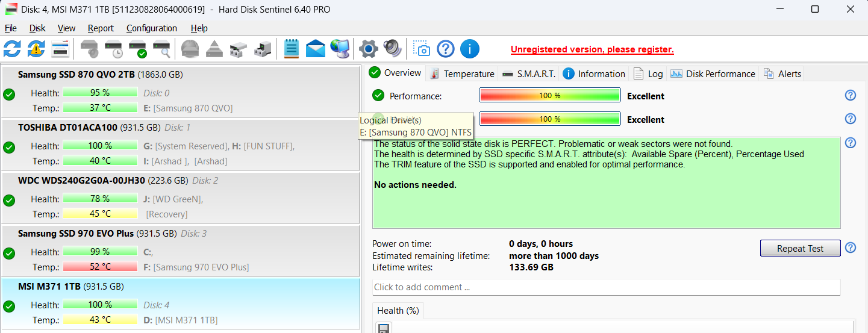Click help icon next to Repeat Test
868x333 pixels.
851,248
